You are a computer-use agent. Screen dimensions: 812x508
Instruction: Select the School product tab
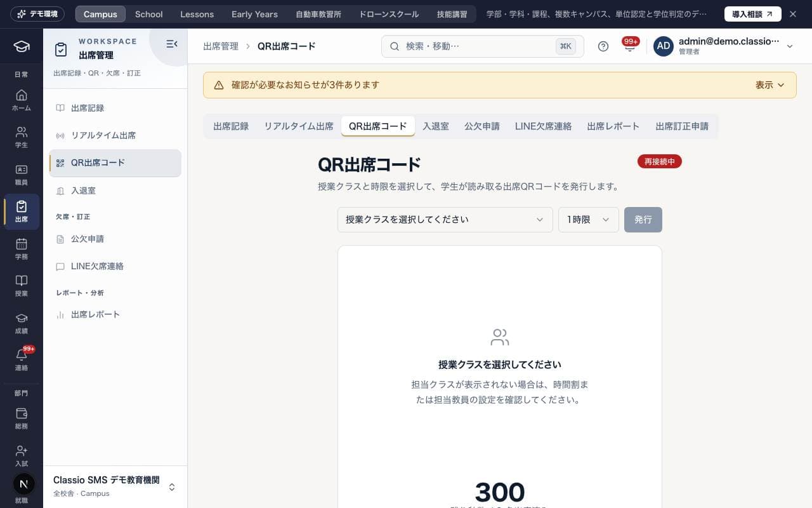(149, 14)
